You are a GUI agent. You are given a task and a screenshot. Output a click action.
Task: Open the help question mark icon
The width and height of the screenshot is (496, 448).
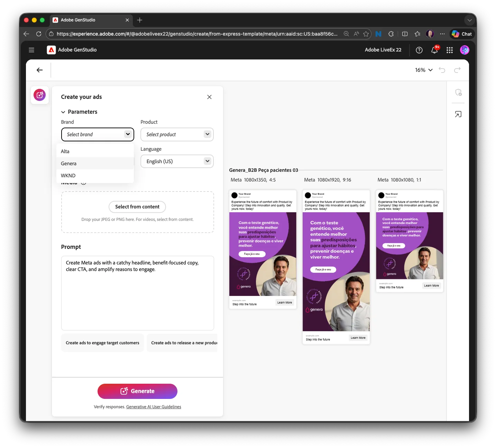point(419,50)
